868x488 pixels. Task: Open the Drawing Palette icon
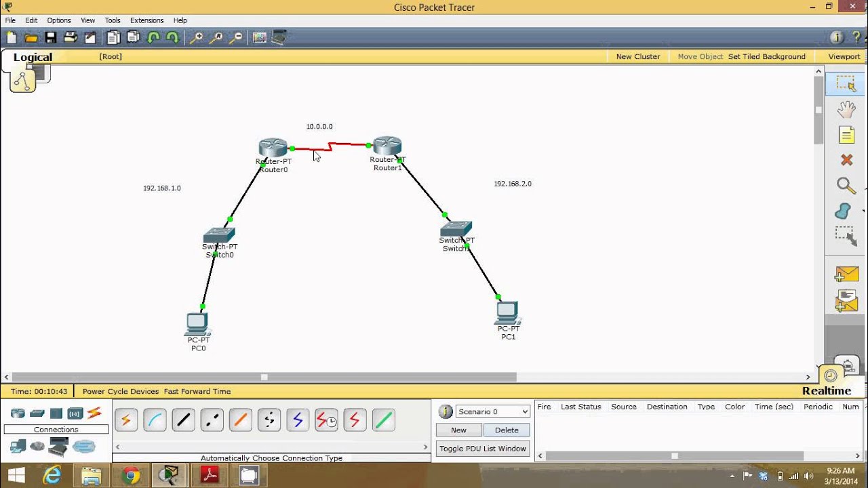click(x=260, y=38)
